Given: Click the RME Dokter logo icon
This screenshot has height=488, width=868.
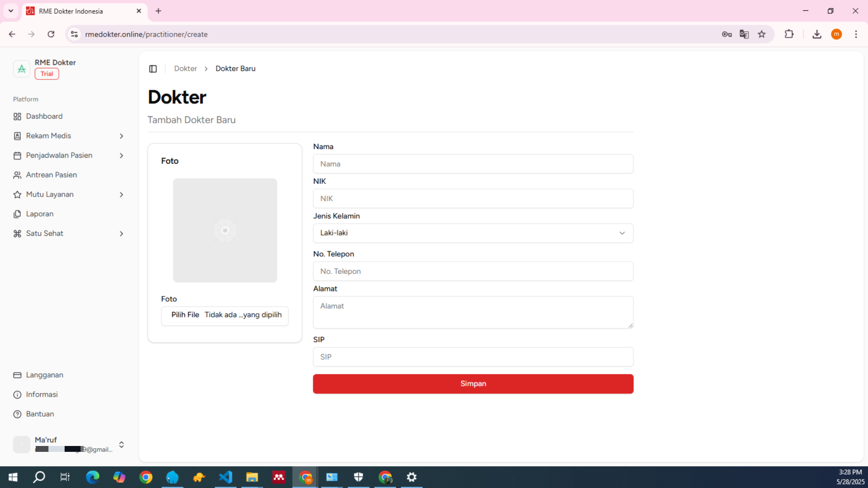Looking at the screenshot, I should [21, 69].
